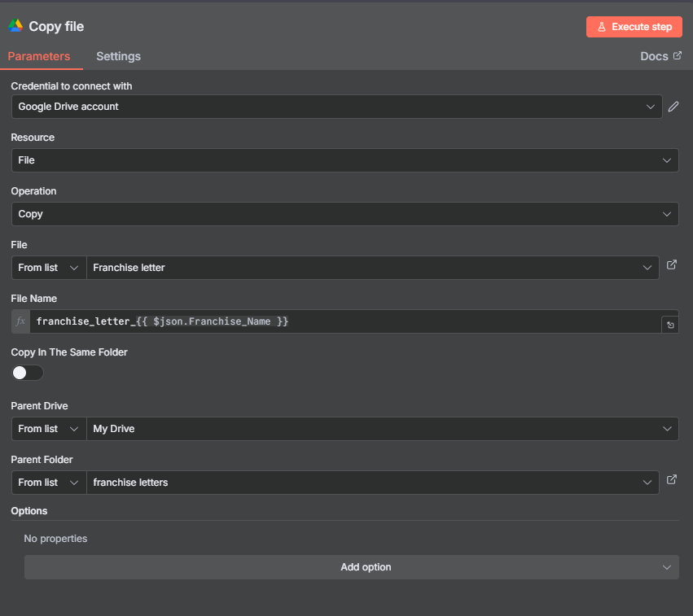Image resolution: width=693 pixels, height=616 pixels.
Task: Click the fx expression icon for File Name
Action: pyautogui.click(x=21, y=321)
